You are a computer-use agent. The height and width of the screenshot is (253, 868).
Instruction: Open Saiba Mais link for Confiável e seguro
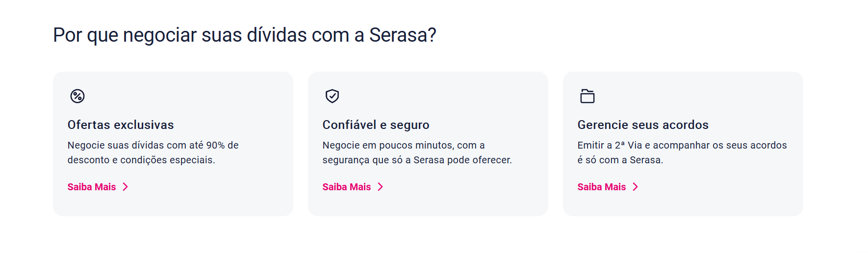coord(347,187)
